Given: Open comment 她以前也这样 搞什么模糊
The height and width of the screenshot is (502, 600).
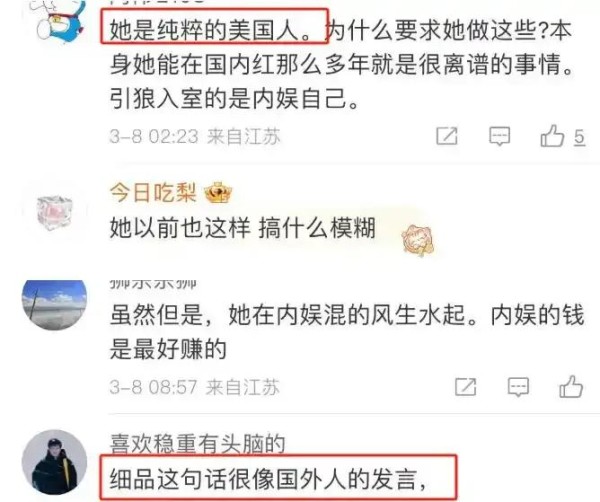Looking at the screenshot, I should [243, 228].
